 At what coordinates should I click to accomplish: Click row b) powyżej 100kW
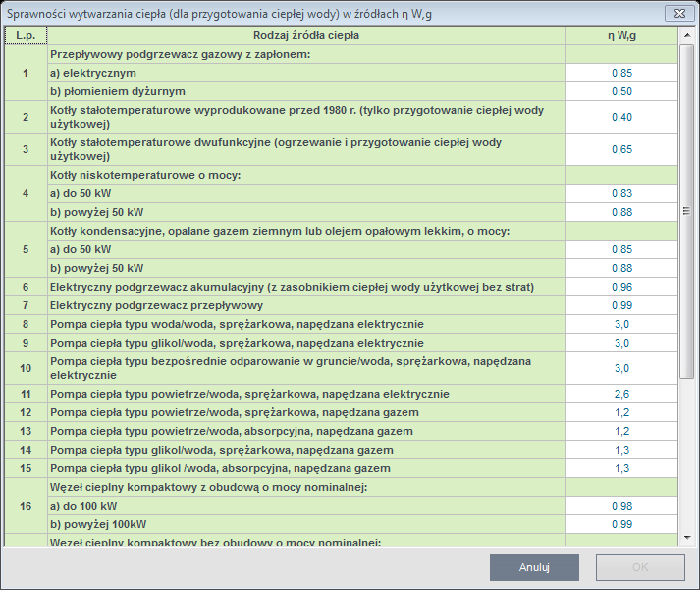(306, 524)
